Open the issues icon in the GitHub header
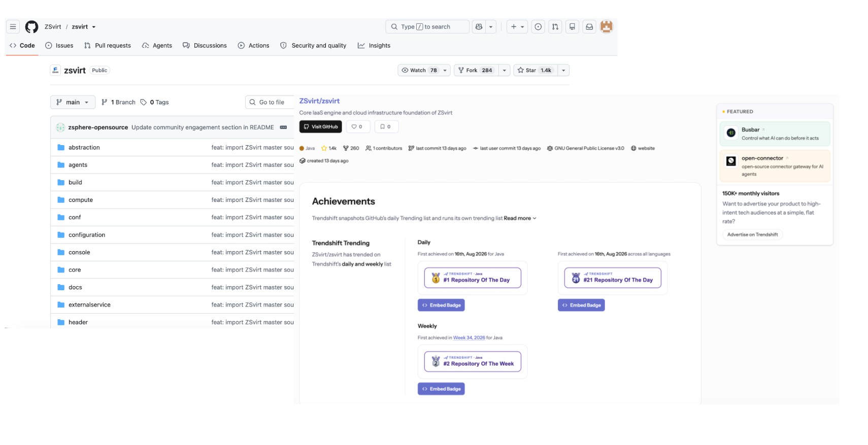This screenshot has width=868, height=445. click(538, 27)
